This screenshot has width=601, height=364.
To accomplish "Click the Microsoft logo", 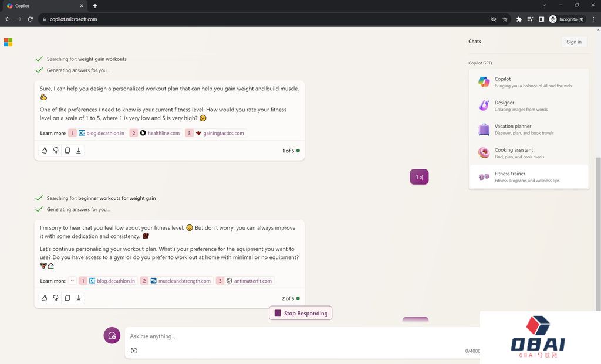I will pos(8,42).
